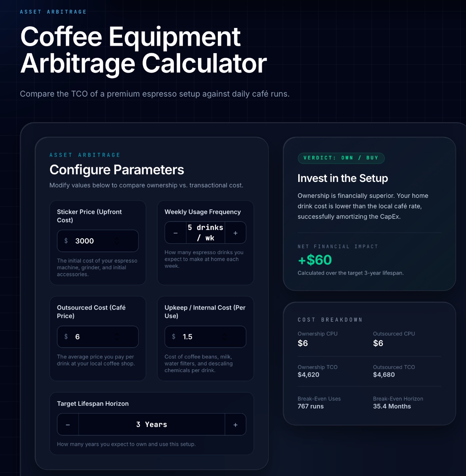Click the Outsourced CPU label
466x476 pixels.
394,334
